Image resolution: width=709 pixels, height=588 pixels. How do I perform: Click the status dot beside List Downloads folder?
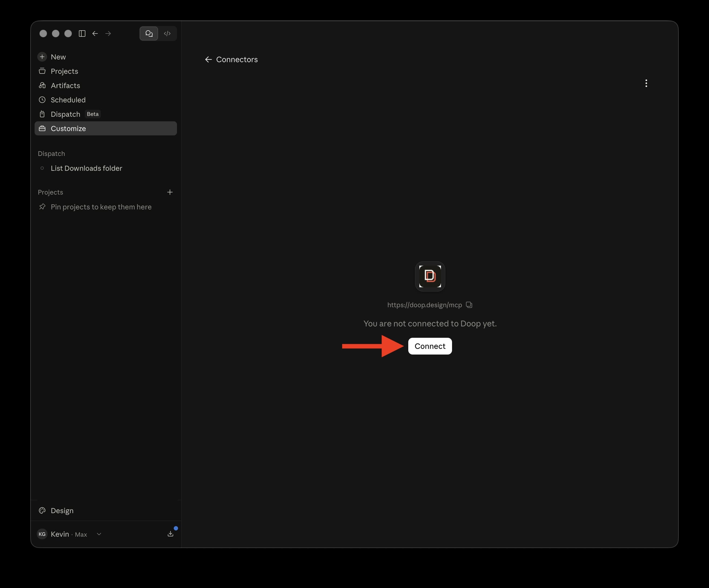(42, 168)
